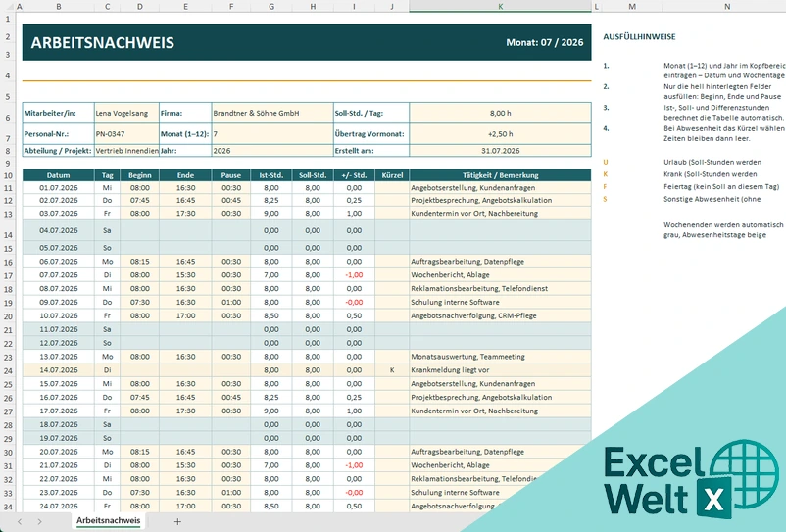Go to previous sheet with left arrow
This screenshot has height=532, width=786.
[20, 521]
